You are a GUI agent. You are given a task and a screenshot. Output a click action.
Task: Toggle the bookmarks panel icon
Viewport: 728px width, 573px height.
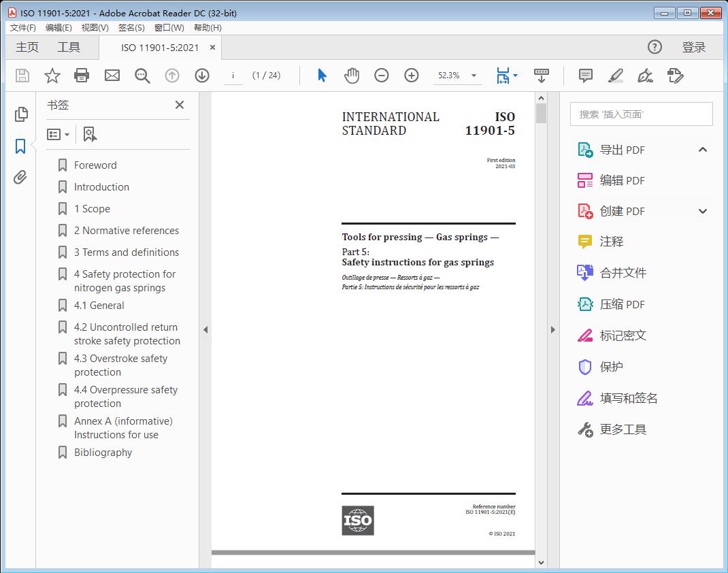pos(20,146)
